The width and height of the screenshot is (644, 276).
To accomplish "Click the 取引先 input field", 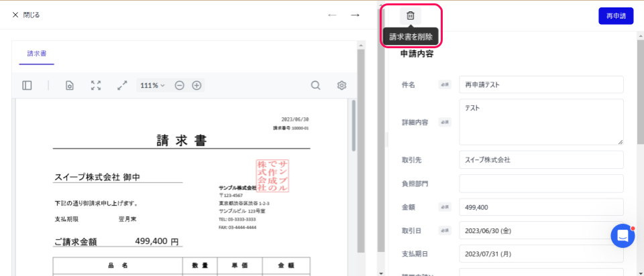I will (541, 159).
